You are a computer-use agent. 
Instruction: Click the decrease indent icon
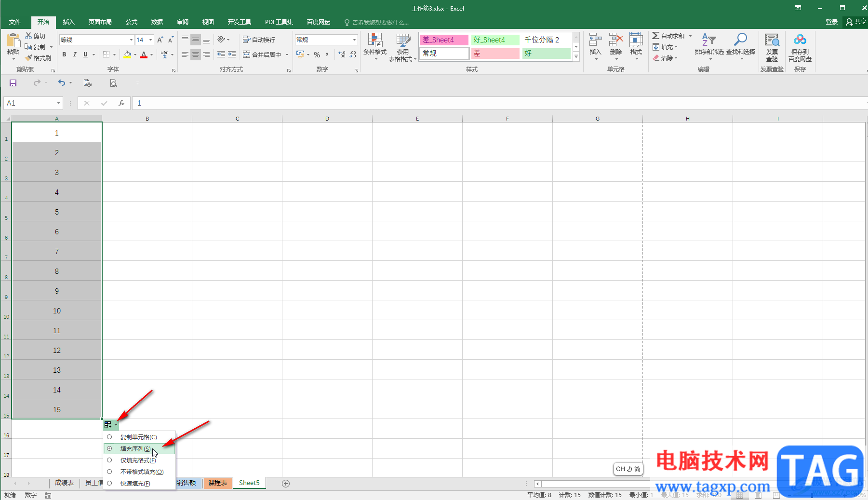click(x=221, y=54)
